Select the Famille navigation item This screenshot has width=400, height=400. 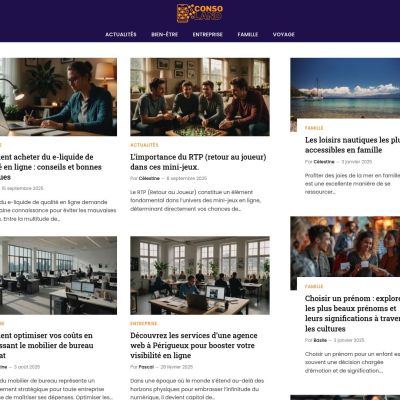(x=248, y=34)
